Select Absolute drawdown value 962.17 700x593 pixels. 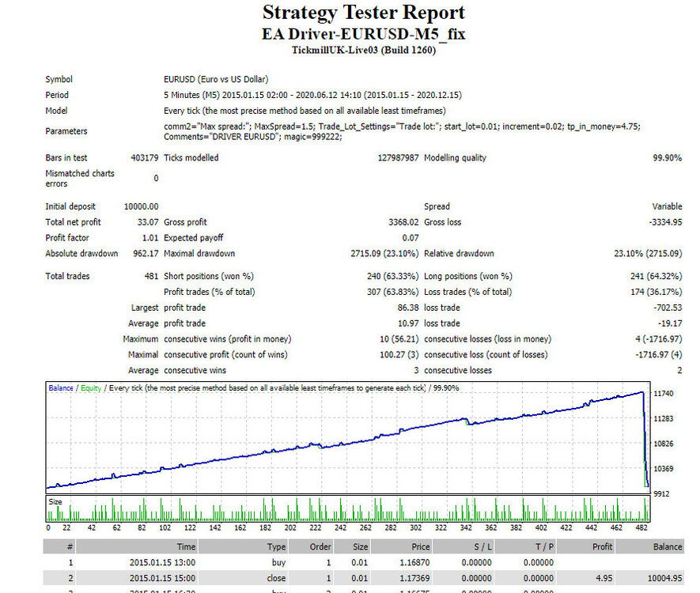click(146, 254)
